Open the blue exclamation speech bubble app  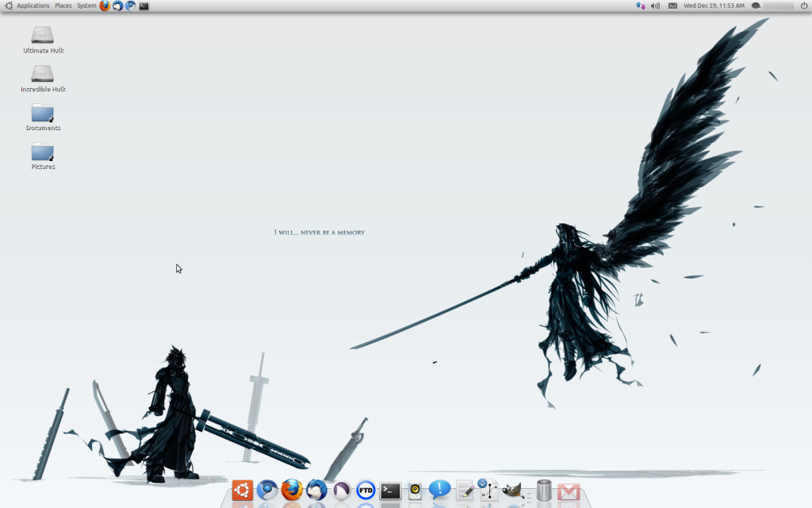(x=439, y=490)
